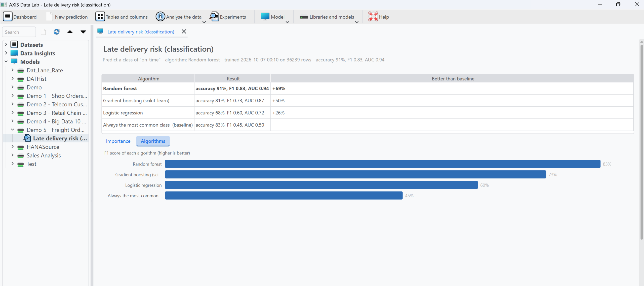The image size is (644, 286).
Task: Select the Demo library item
Action: click(x=34, y=87)
